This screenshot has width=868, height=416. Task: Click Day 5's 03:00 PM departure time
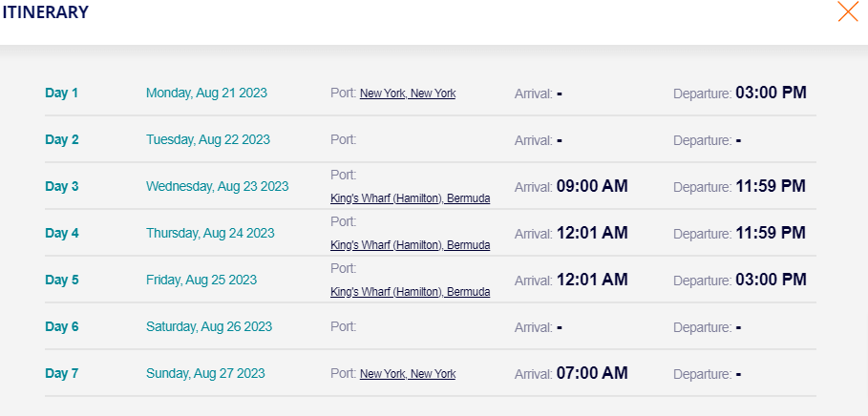tap(772, 280)
